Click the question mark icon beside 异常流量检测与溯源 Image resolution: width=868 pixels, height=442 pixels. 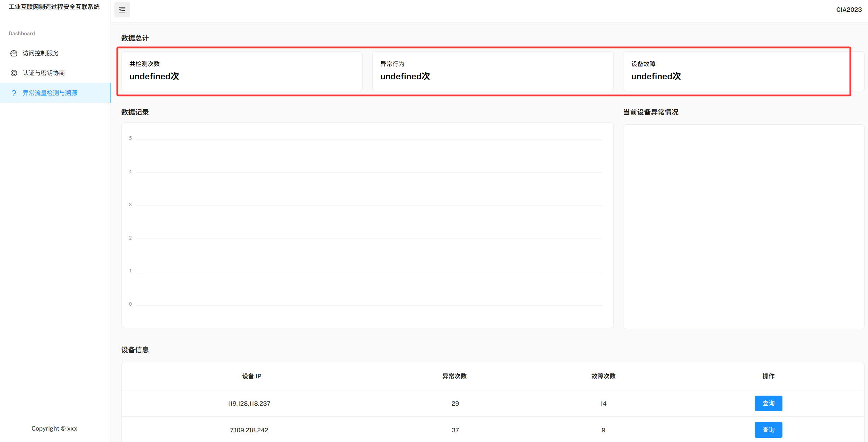[x=14, y=93]
